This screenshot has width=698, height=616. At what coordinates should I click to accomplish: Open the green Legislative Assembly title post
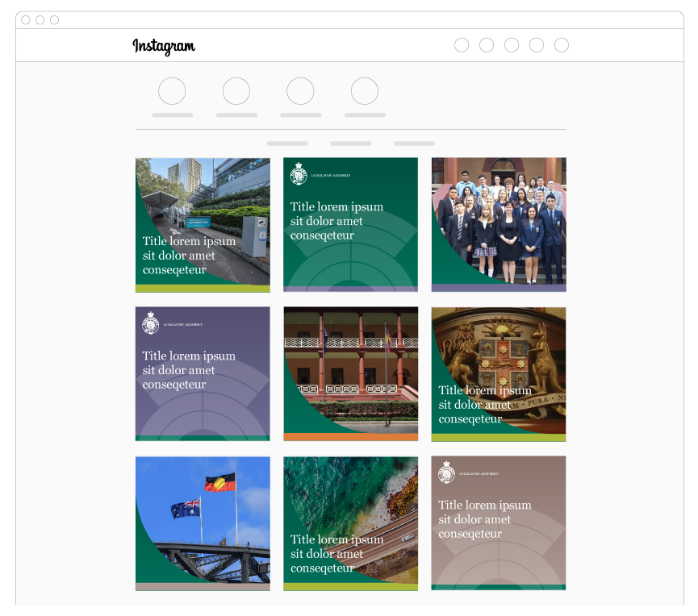tap(351, 225)
